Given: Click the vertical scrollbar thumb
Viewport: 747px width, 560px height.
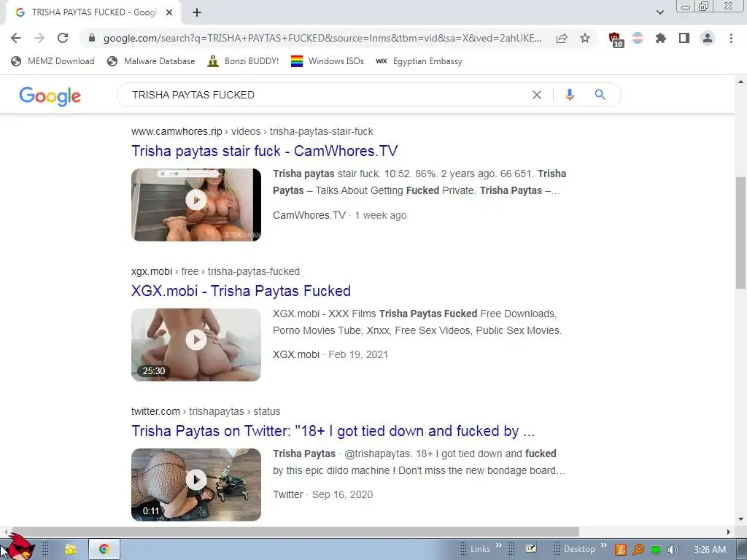Looking at the screenshot, I should pos(741,233).
